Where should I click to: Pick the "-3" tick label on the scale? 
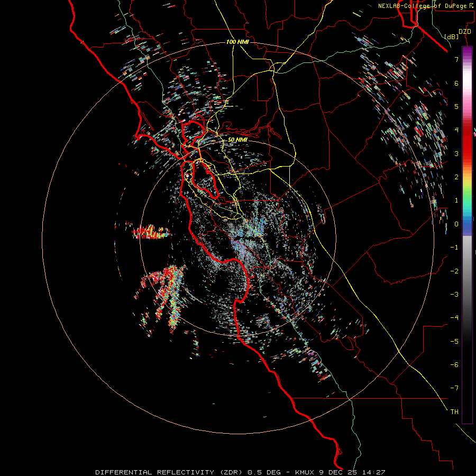pos(454,295)
